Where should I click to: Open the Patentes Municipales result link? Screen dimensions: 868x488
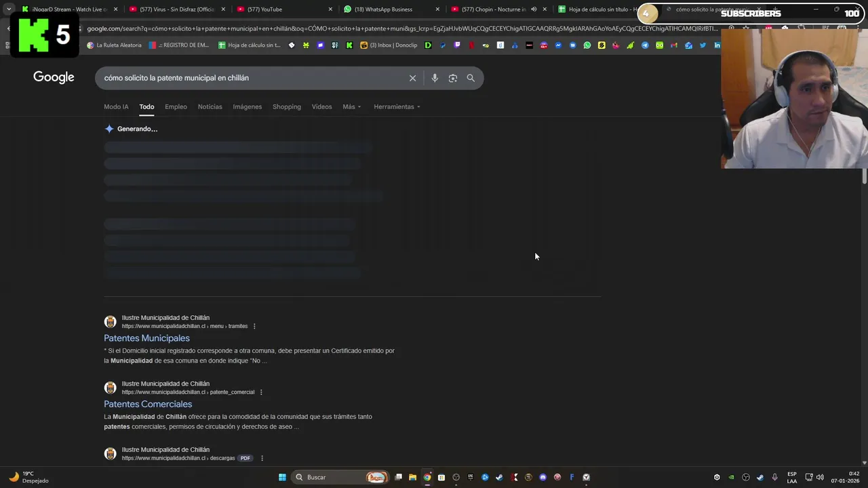[x=146, y=338]
